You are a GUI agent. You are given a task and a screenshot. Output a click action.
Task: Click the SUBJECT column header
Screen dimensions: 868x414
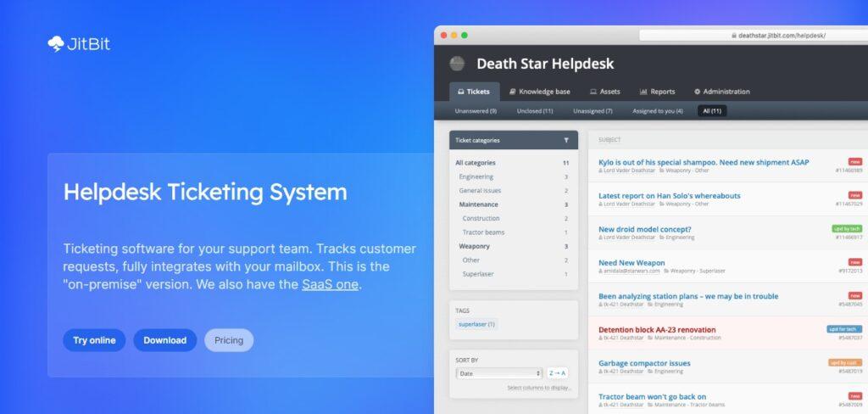[609, 140]
